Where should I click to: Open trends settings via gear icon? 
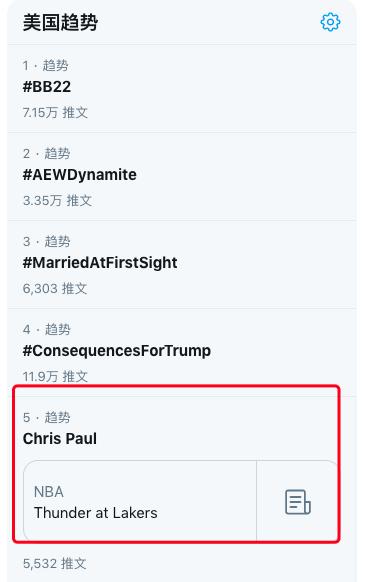(x=330, y=22)
